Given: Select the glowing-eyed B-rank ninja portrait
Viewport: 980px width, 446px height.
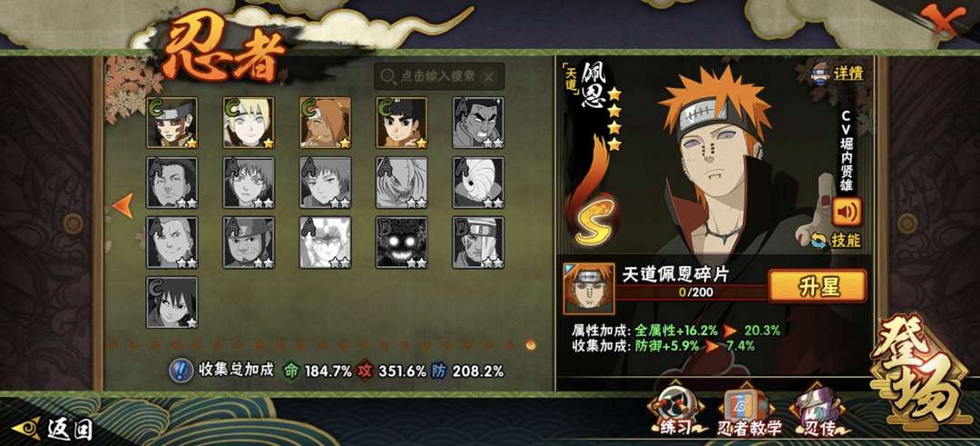Looking at the screenshot, I should 401,243.
